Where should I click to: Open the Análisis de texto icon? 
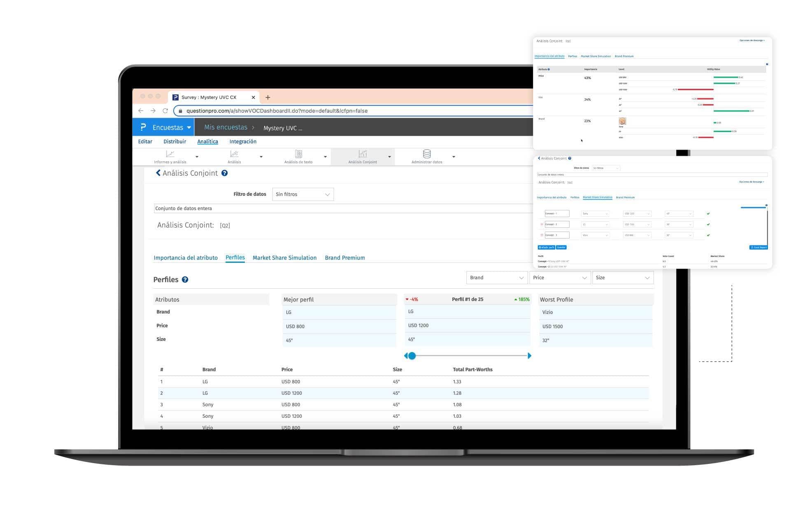pyautogui.click(x=298, y=154)
